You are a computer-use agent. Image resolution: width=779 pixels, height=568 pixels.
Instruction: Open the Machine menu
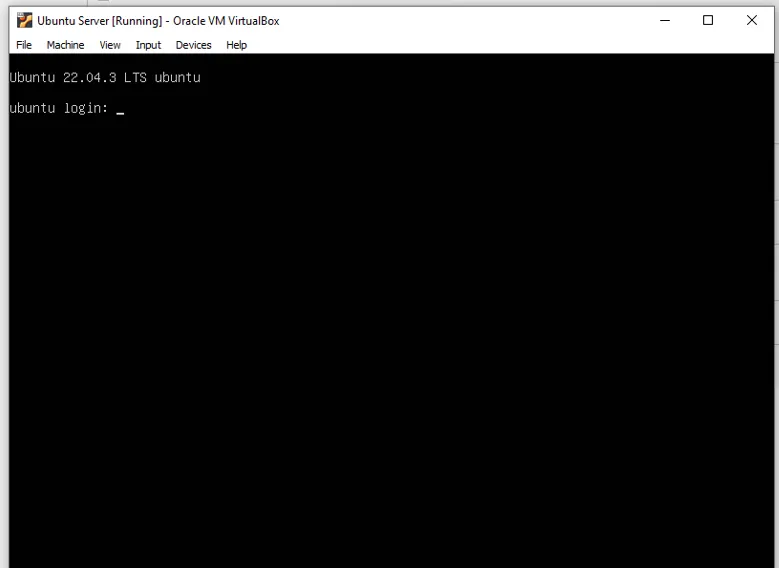[x=65, y=45]
